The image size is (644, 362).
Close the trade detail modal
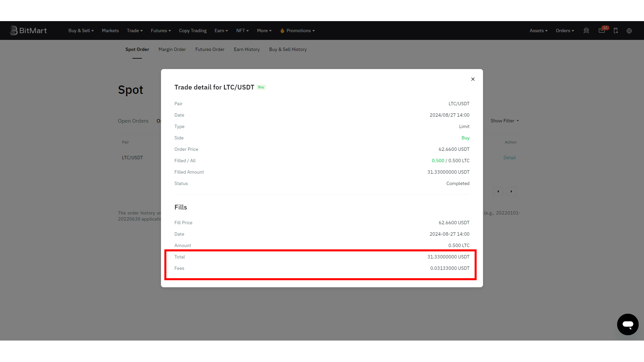(473, 79)
